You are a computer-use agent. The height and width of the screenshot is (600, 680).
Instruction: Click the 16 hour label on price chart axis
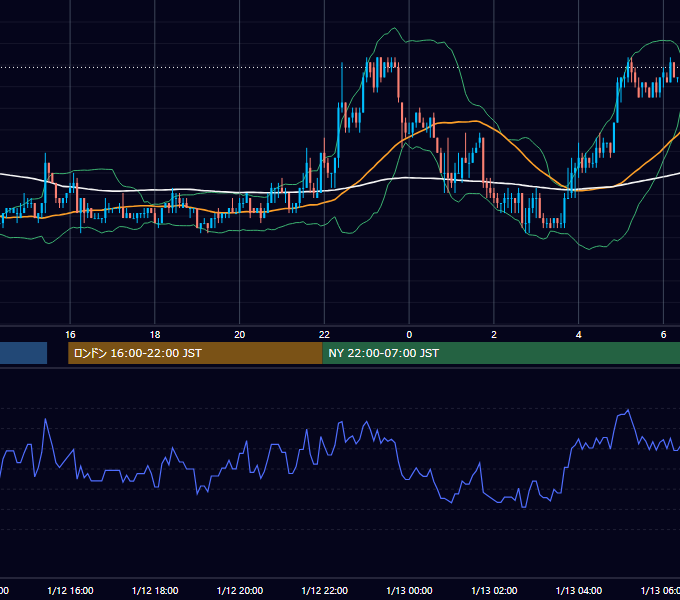70,335
